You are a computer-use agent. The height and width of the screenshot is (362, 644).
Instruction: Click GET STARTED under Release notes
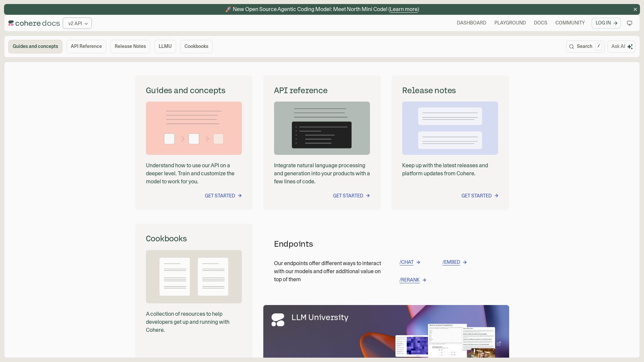pos(480,196)
